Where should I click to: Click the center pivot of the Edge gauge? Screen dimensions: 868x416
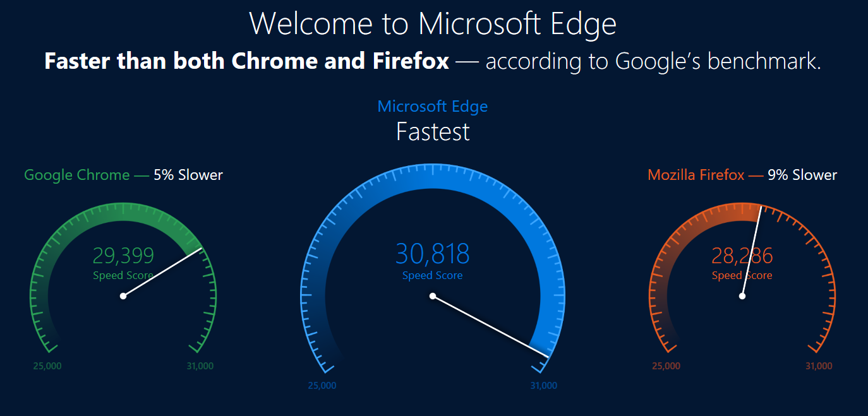point(433,296)
